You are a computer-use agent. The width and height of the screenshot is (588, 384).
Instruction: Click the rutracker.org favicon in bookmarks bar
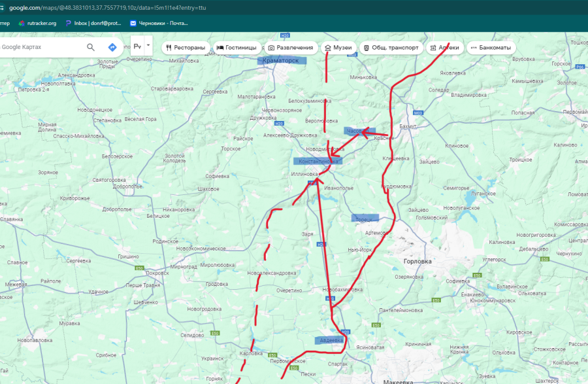coord(22,24)
